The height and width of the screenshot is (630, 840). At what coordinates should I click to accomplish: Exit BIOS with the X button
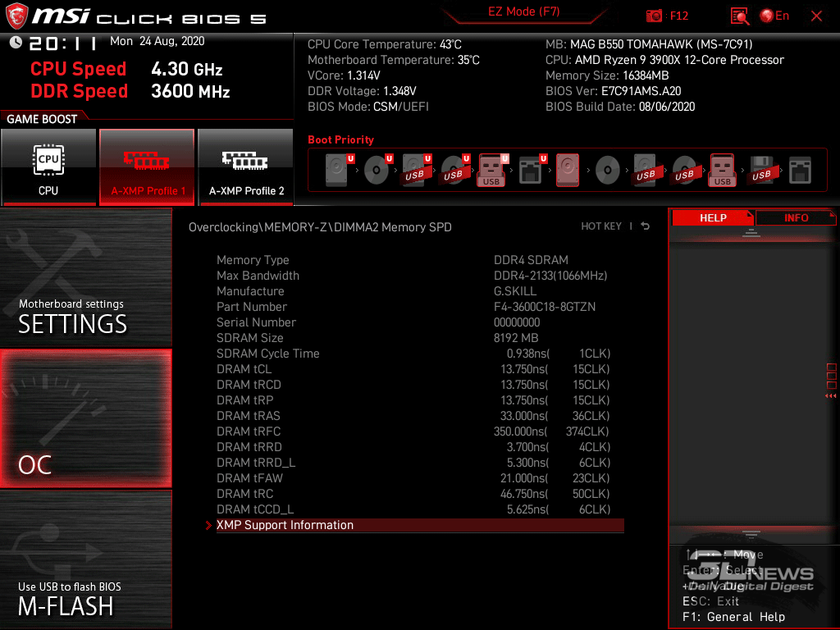pyautogui.click(x=816, y=16)
